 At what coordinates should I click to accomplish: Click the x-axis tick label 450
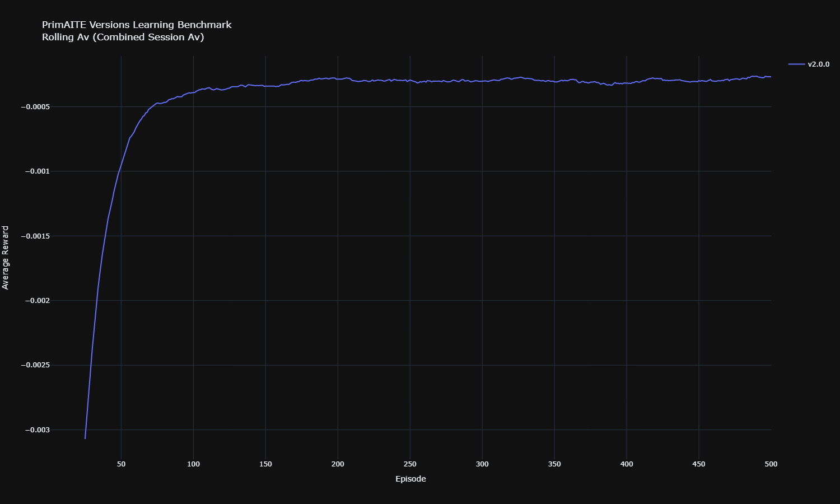click(699, 464)
